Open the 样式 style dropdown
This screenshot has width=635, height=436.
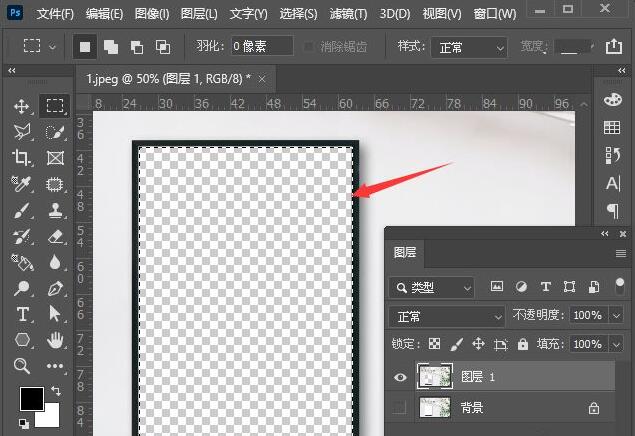[x=469, y=48]
